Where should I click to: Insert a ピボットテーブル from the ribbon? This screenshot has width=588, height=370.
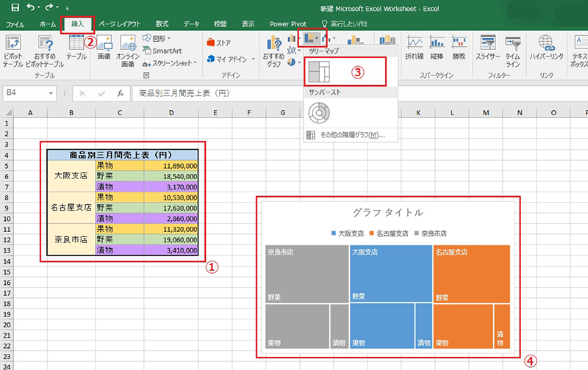click(x=13, y=51)
